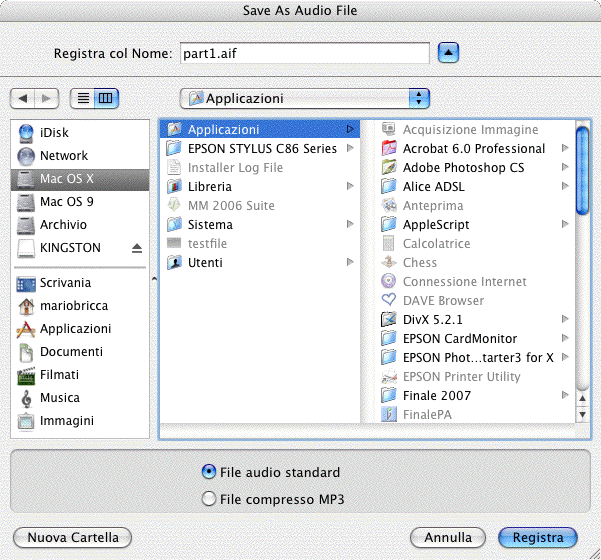
Task: Open the Musica folder in sidebar
Action: point(27,398)
